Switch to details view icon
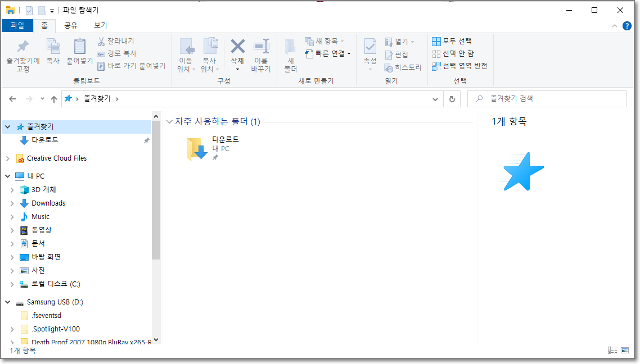The image size is (640, 364). click(x=612, y=350)
